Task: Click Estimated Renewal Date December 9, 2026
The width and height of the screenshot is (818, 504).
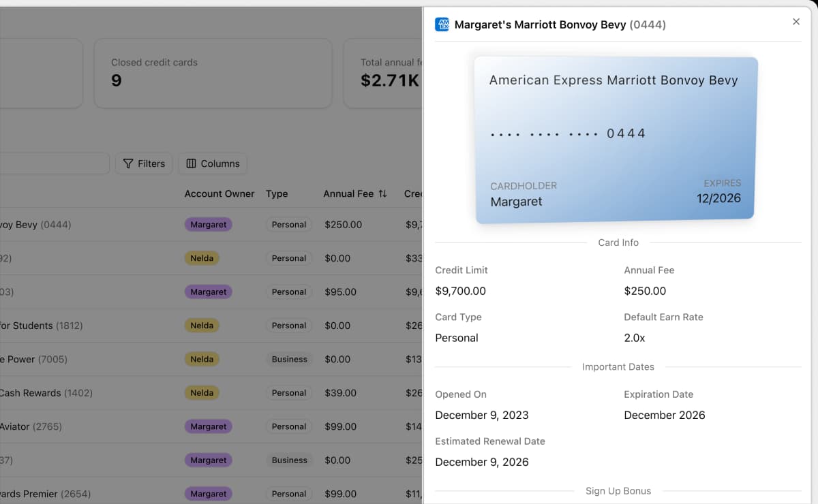Action: click(482, 462)
